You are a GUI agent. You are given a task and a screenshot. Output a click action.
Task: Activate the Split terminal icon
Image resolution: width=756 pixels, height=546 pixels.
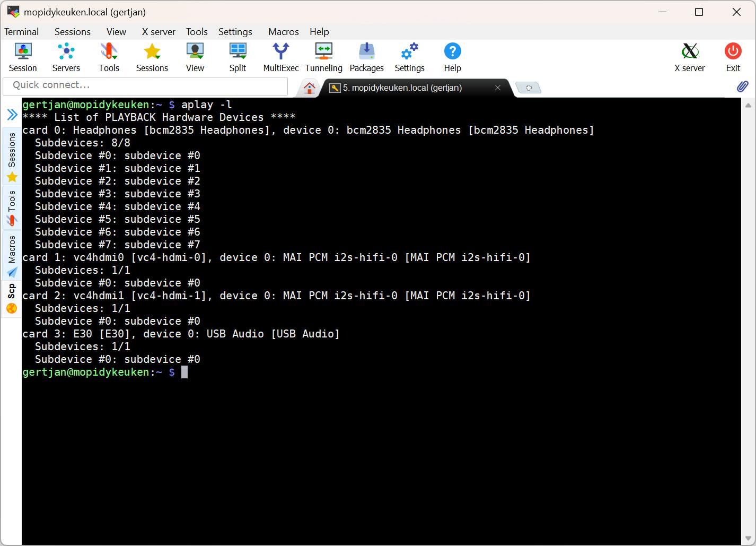[x=238, y=57]
